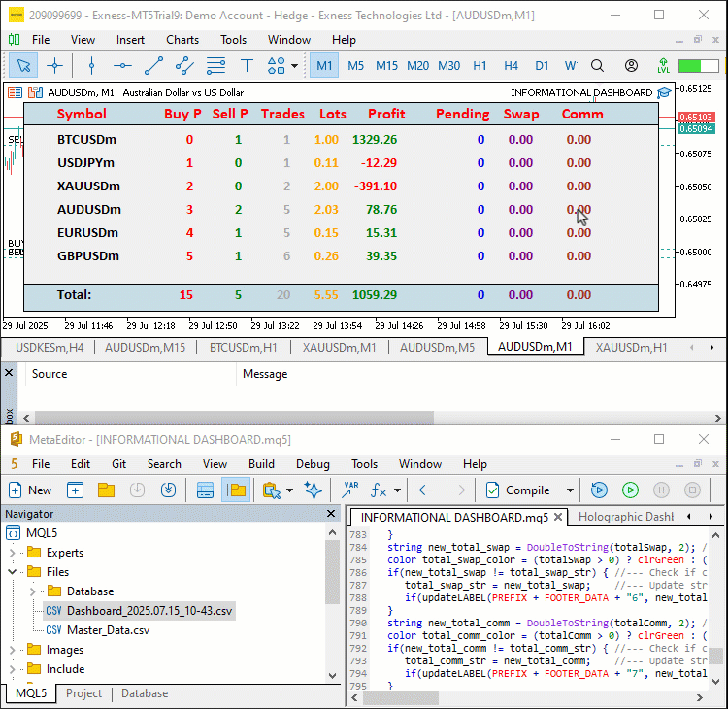Expand the Compile options dropdown

click(x=570, y=490)
